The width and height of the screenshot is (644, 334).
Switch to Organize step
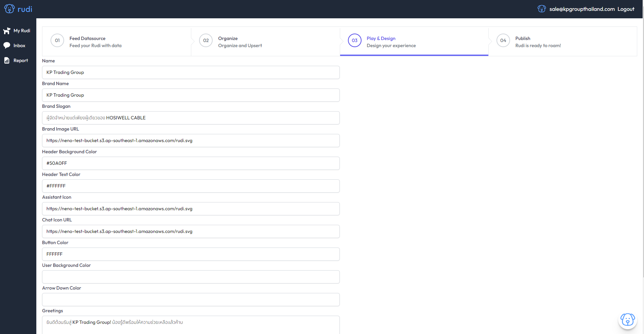tap(266, 41)
